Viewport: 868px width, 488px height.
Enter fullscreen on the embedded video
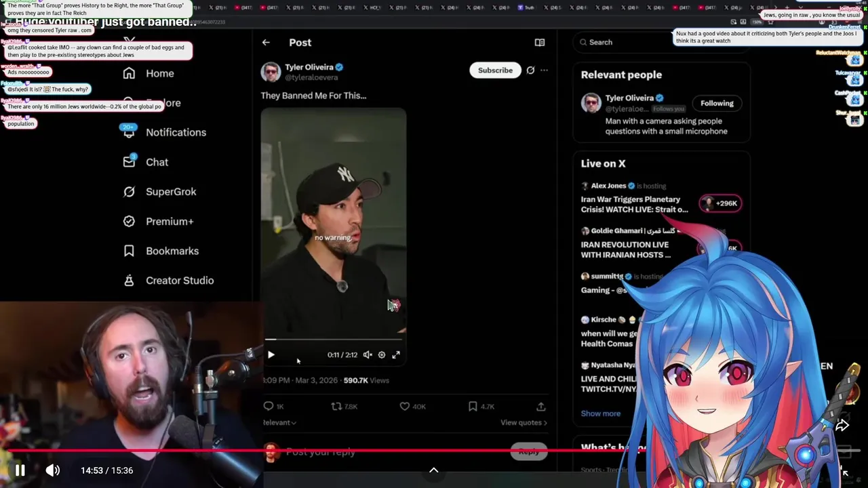(x=396, y=354)
